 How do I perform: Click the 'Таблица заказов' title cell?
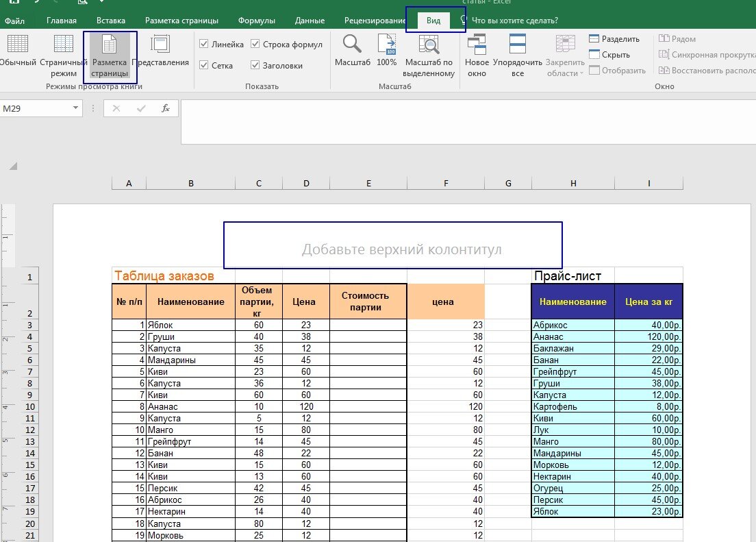(x=164, y=275)
